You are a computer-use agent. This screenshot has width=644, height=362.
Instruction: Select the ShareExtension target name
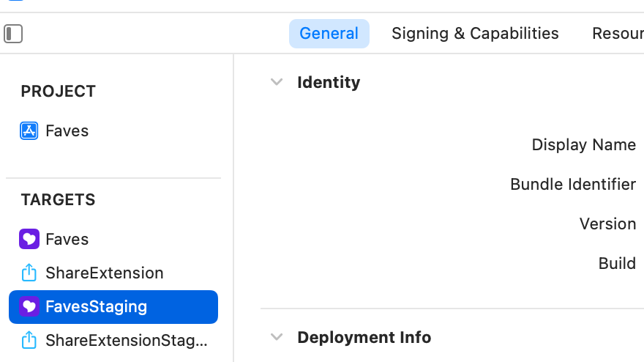click(x=104, y=273)
